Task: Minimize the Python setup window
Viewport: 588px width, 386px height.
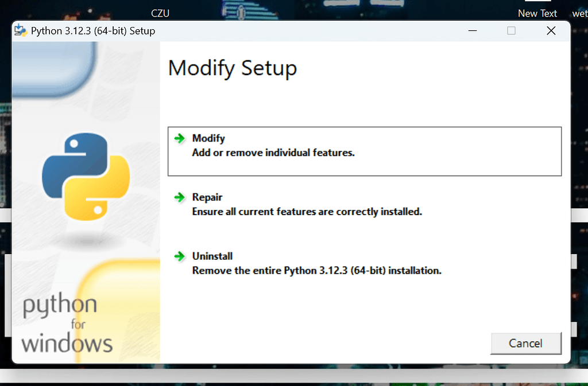Action: pyautogui.click(x=472, y=30)
